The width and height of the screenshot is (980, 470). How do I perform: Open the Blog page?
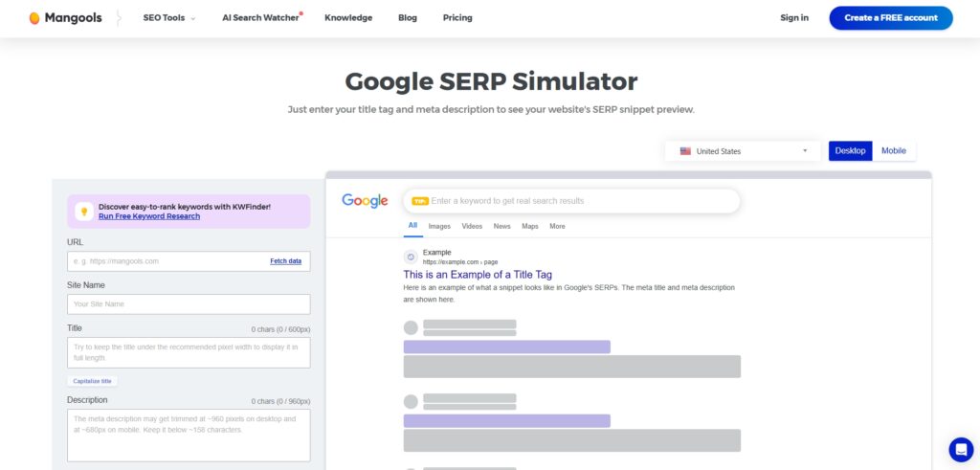pos(408,18)
